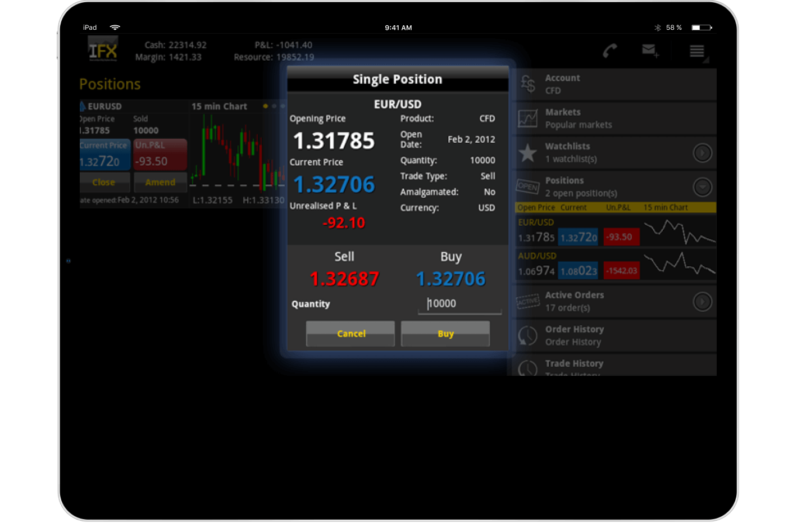Viewport: 797px width, 532px height.
Task: Select the Watchlists star icon
Action: click(527, 152)
